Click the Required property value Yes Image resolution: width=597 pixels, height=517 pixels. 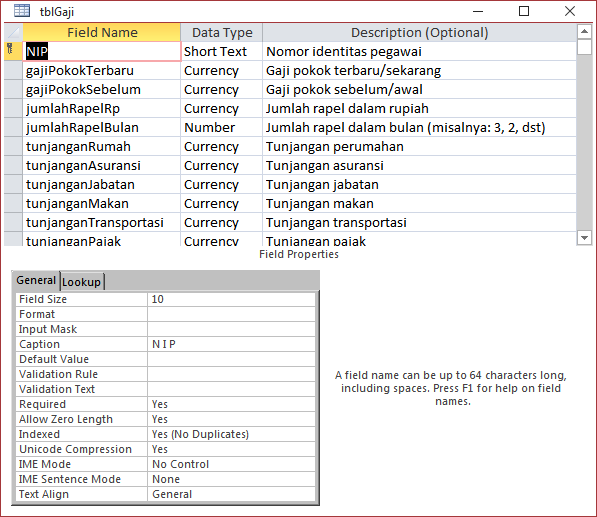[231, 404]
